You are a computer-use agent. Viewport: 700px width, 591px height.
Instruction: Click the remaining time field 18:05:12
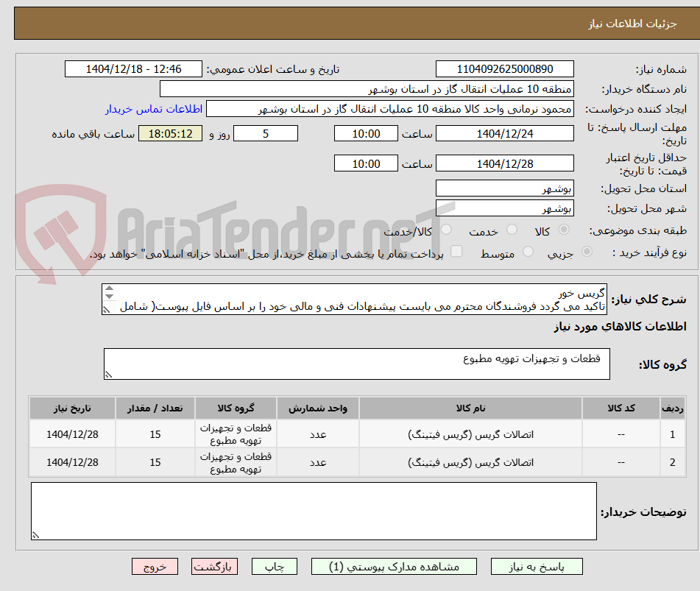point(171,133)
